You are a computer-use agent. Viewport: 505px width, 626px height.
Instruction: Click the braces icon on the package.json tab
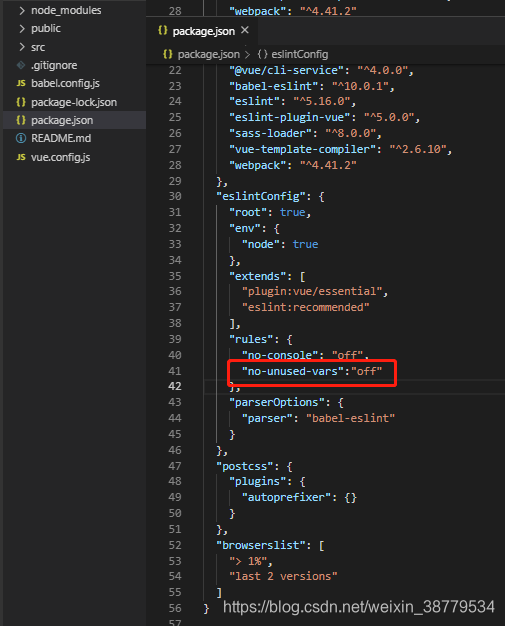point(162,31)
